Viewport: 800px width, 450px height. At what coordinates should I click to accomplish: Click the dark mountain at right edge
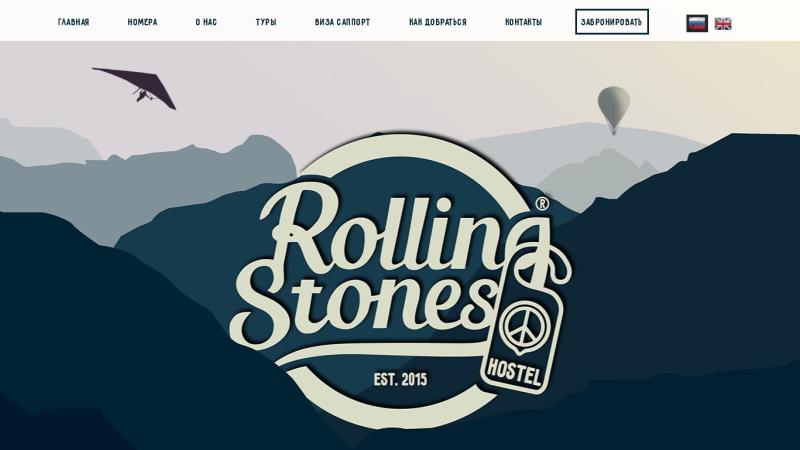pos(714,255)
